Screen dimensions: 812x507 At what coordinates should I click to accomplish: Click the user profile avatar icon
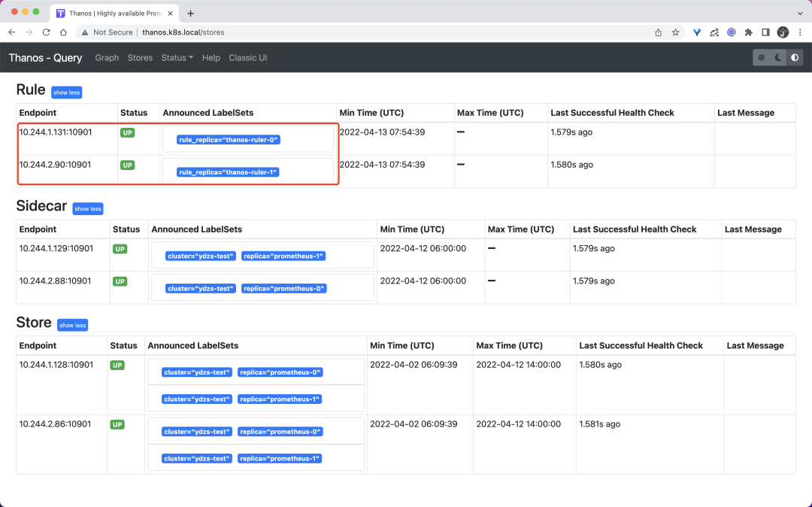[783, 32]
